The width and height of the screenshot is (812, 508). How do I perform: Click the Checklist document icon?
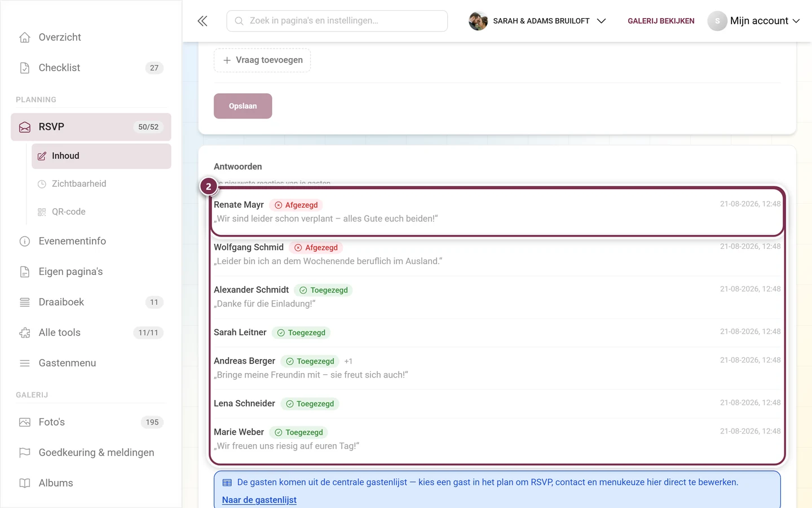coord(25,68)
